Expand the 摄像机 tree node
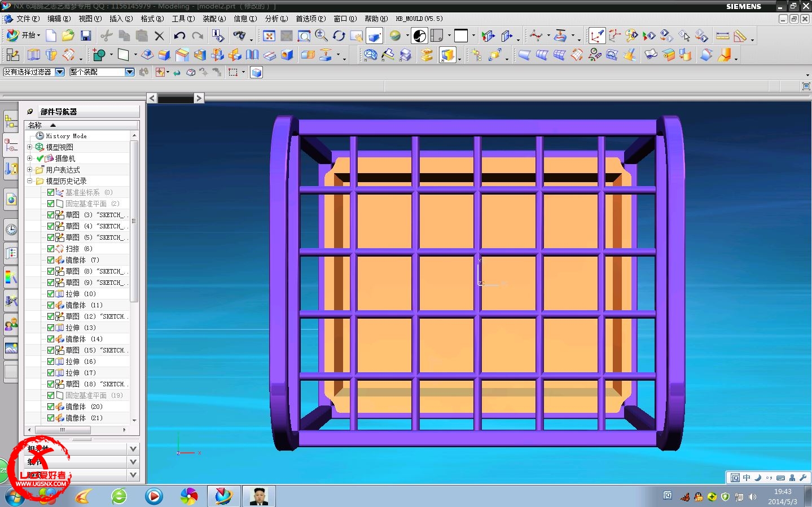Viewport: 812px width, 507px height. point(30,158)
